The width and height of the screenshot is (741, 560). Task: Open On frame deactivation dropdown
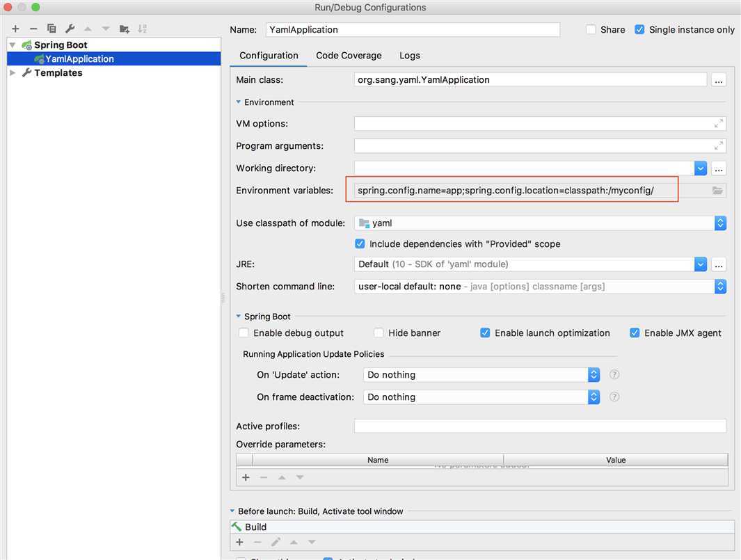click(594, 397)
